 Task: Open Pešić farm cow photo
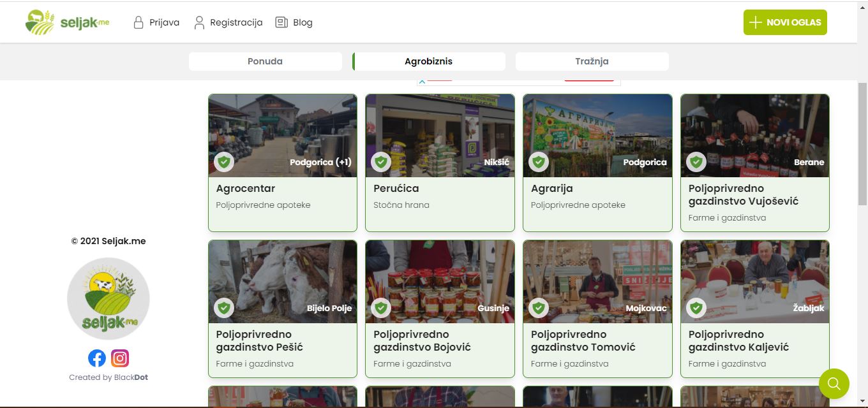(x=283, y=281)
